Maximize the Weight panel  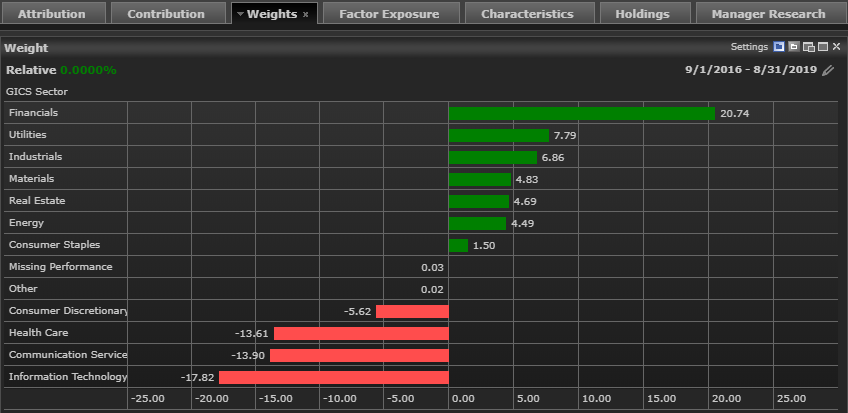coord(822,47)
